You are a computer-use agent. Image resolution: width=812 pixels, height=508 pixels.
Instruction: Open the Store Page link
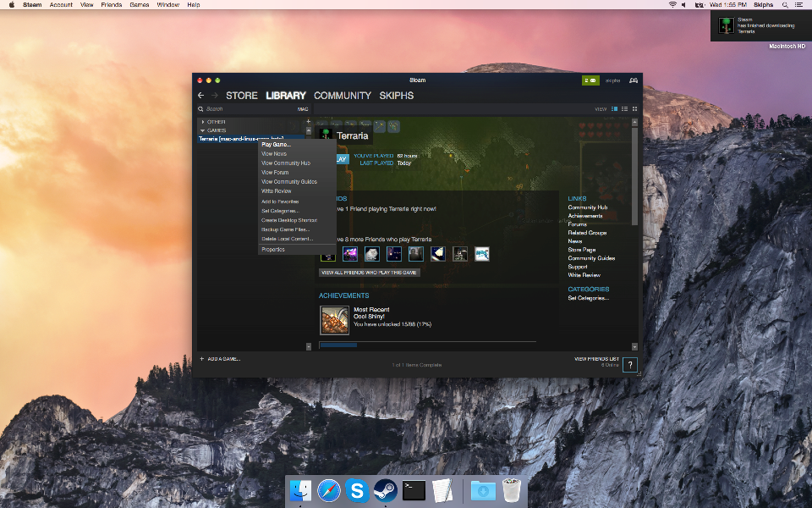pyautogui.click(x=582, y=250)
